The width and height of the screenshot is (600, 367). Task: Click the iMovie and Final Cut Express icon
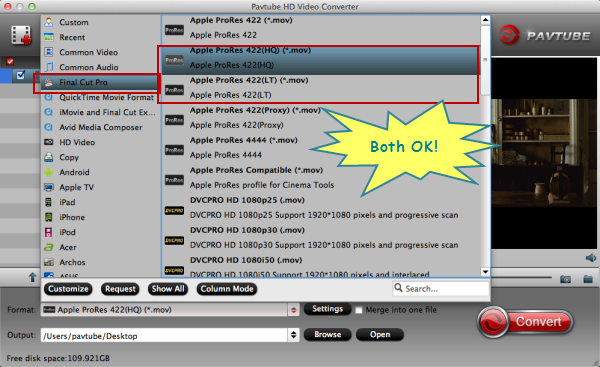[x=49, y=112]
